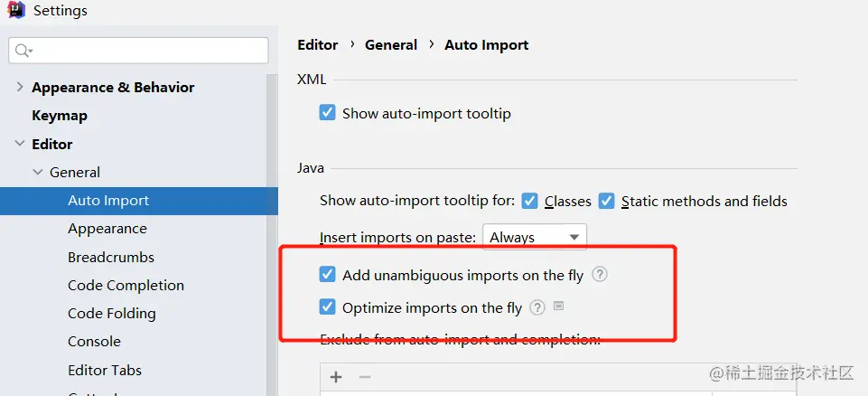Open help for unambiguous imports option

[599, 274]
